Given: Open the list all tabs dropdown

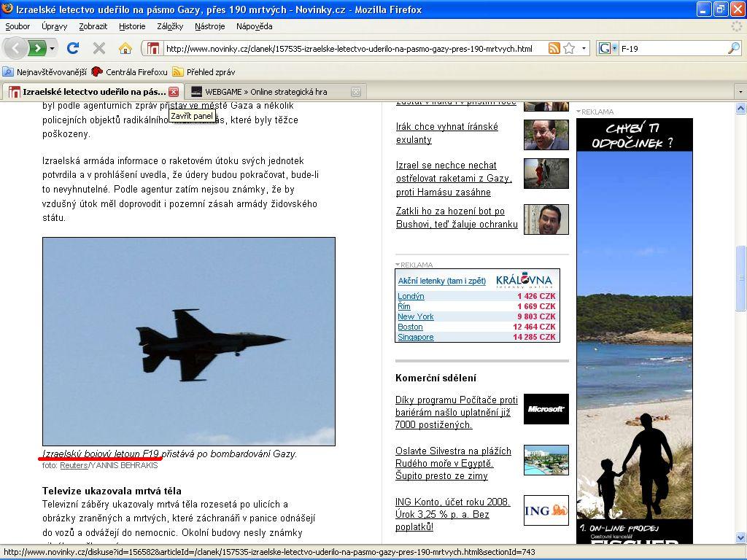Looking at the screenshot, I should pyautogui.click(x=740, y=91).
